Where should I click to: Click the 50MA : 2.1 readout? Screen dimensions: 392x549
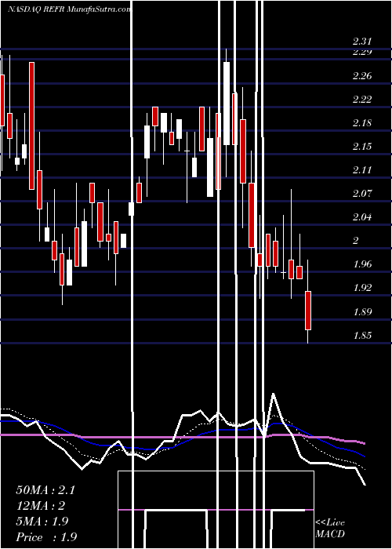[45, 490]
